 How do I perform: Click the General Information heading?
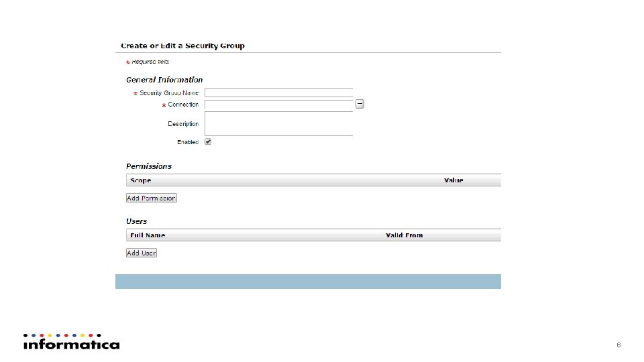pos(164,80)
